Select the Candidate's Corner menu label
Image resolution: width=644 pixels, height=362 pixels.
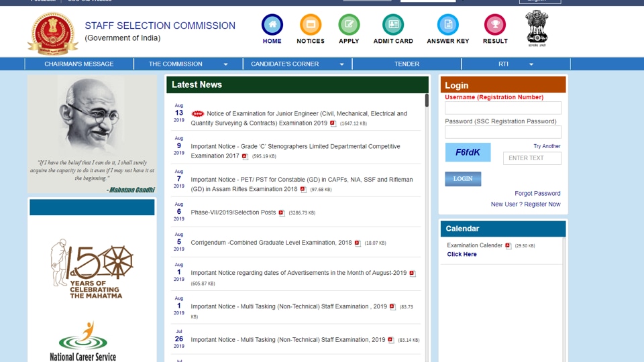click(x=284, y=64)
